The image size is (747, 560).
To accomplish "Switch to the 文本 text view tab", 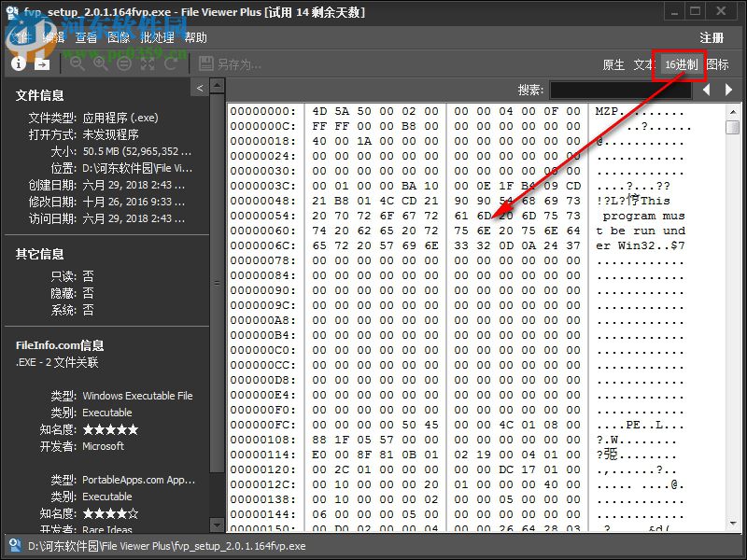I will click(642, 63).
